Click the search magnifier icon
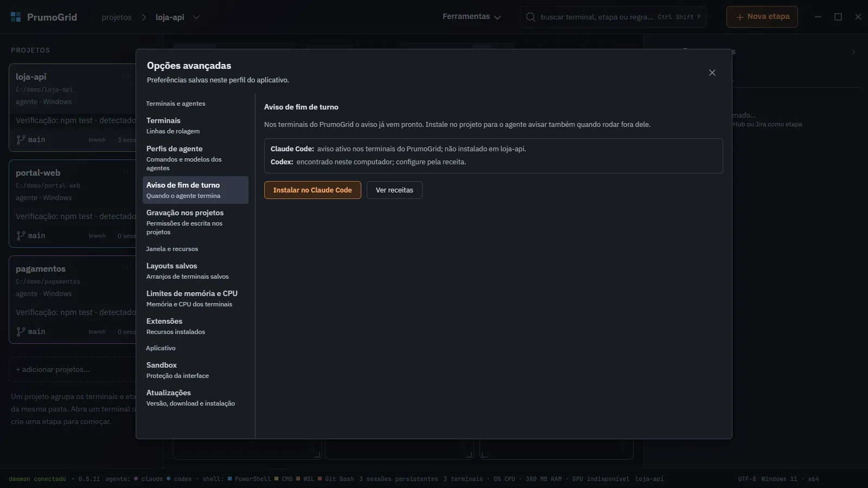The height and width of the screenshot is (488, 868). (531, 17)
